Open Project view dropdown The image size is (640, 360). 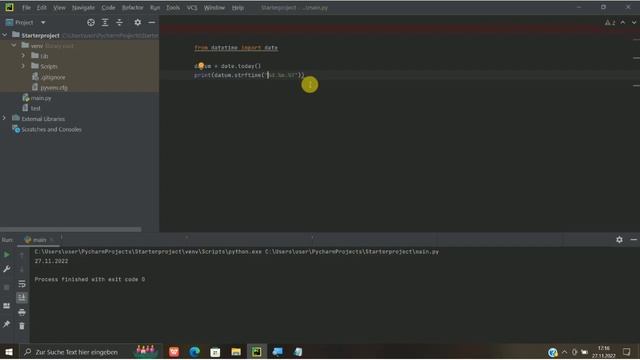(x=43, y=22)
